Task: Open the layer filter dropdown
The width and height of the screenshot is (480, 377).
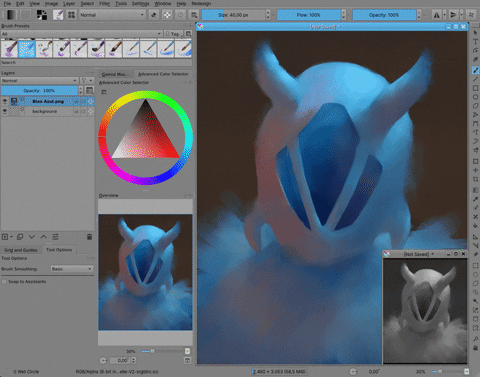Action: [x=87, y=80]
